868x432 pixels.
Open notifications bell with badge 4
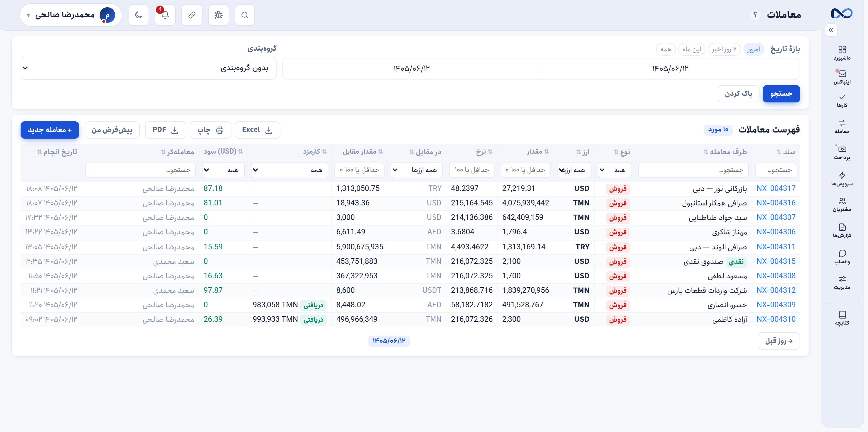tap(165, 15)
